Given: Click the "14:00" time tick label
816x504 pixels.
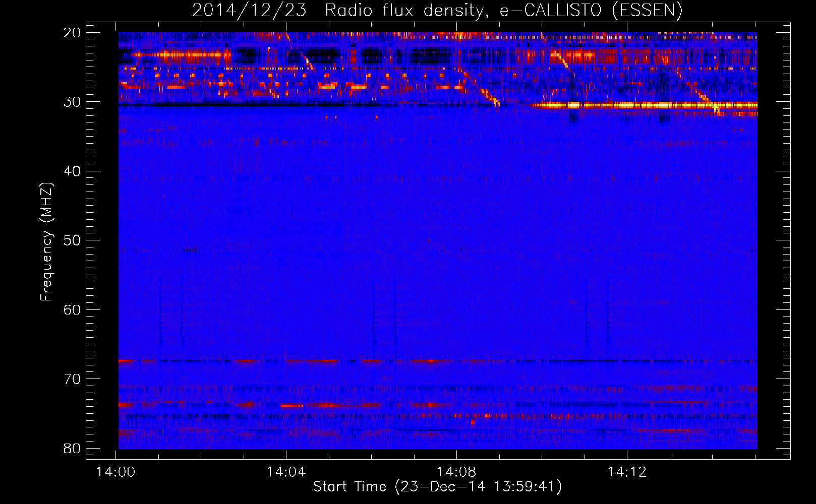Looking at the screenshot, I should pyautogui.click(x=116, y=472).
